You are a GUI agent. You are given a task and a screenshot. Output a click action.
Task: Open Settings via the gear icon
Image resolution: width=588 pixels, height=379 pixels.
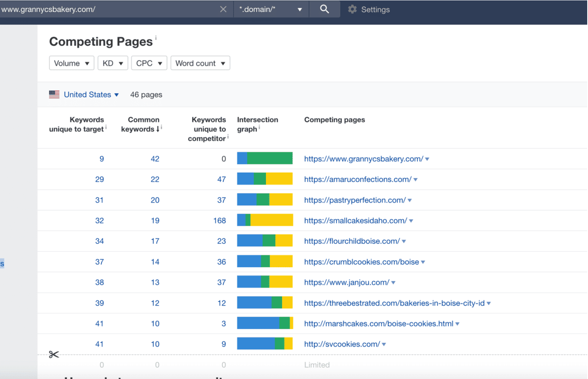coord(352,9)
